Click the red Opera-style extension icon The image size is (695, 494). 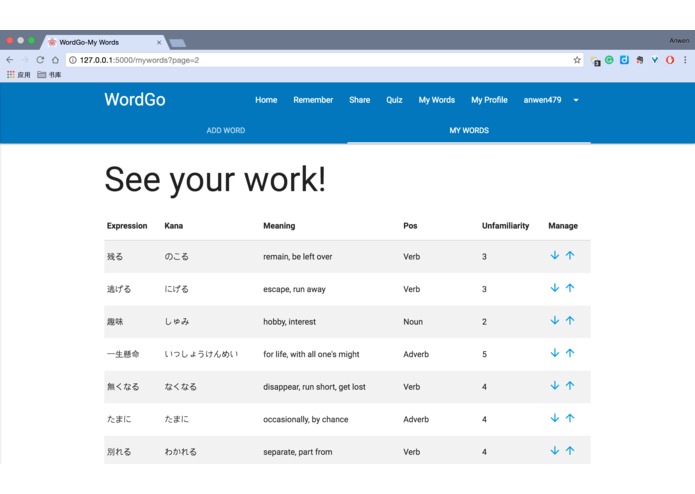(670, 60)
